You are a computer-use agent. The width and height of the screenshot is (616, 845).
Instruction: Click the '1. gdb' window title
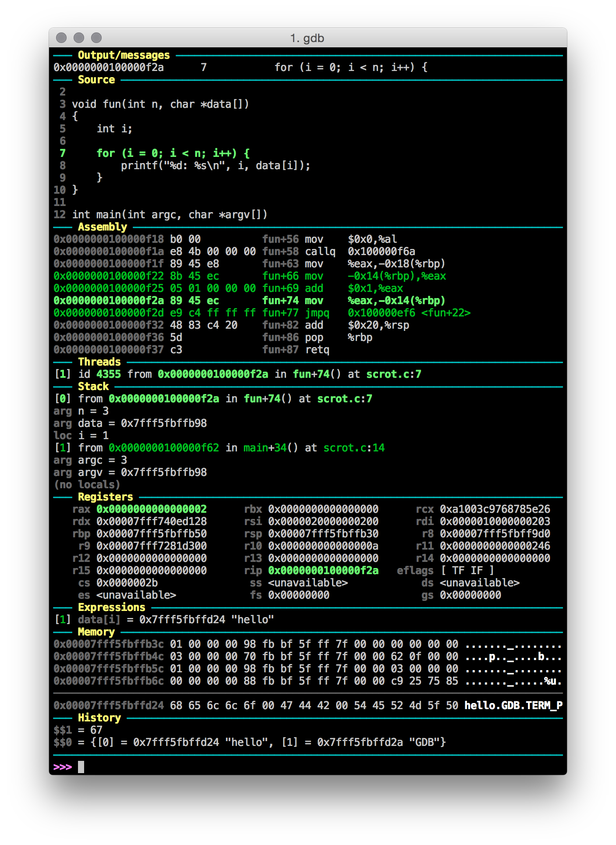click(307, 38)
